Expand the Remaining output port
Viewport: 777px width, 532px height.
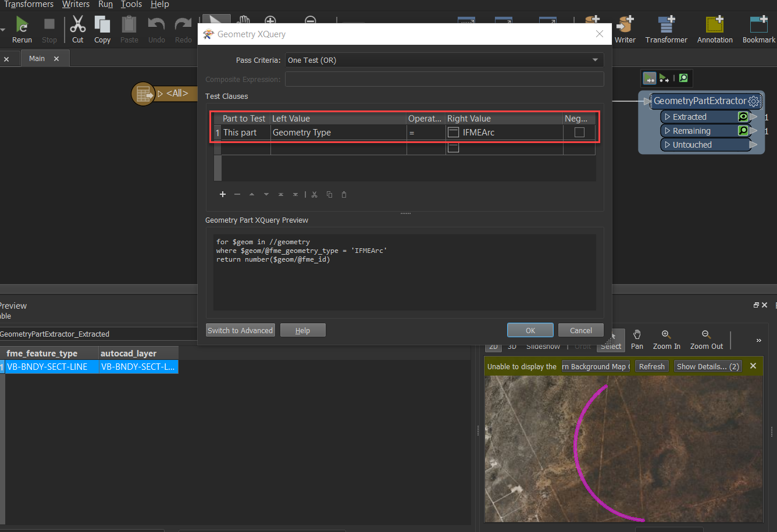coord(668,131)
